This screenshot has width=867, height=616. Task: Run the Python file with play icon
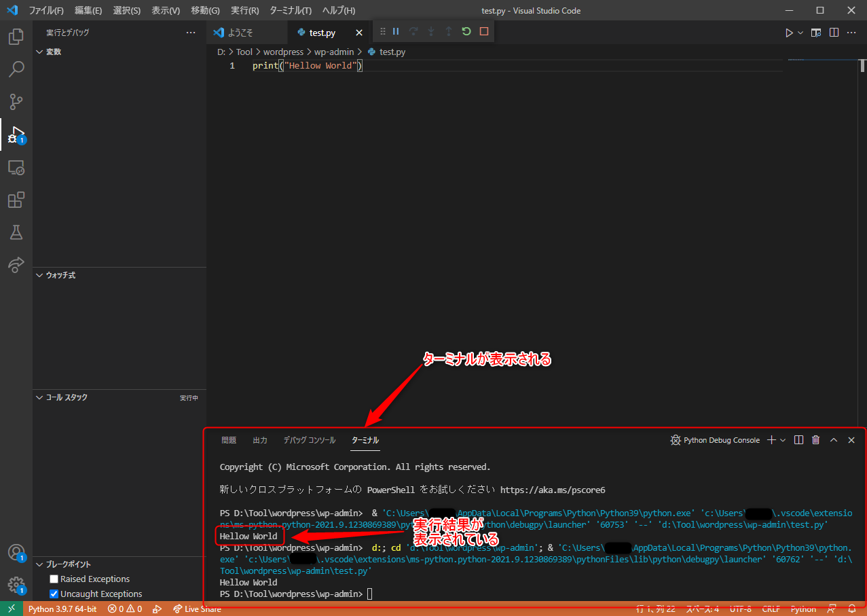point(789,33)
